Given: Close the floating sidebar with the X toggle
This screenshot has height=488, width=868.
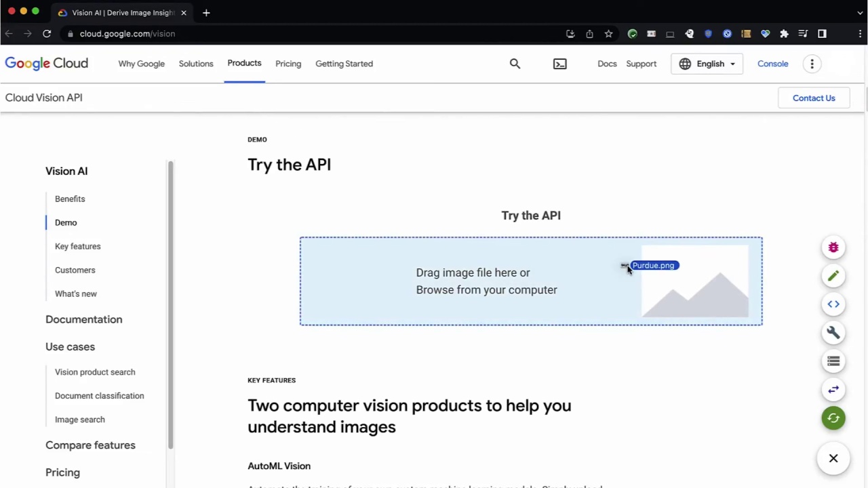Looking at the screenshot, I should coord(833,458).
